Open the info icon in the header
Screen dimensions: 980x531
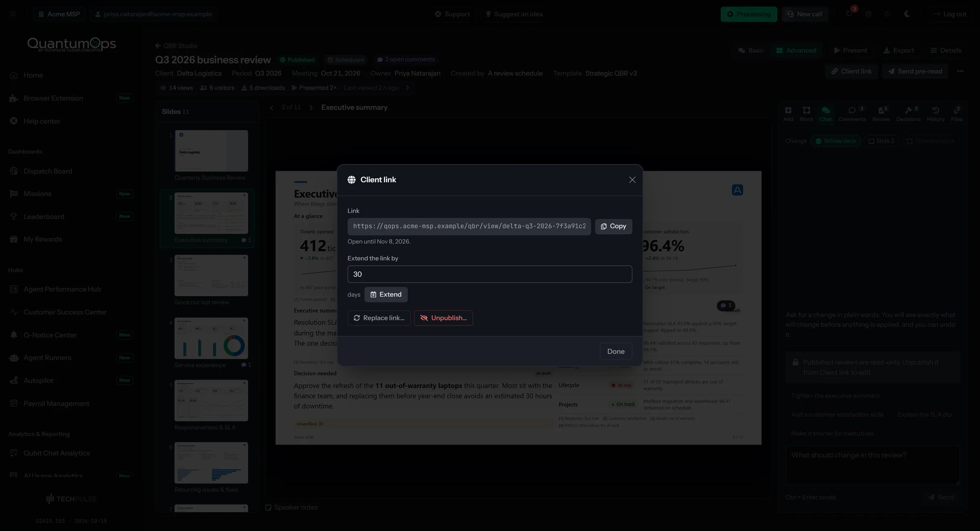(x=888, y=14)
